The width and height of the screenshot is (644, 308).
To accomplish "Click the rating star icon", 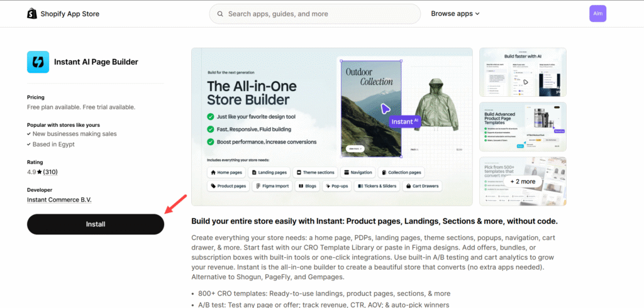I will pyautogui.click(x=40, y=172).
